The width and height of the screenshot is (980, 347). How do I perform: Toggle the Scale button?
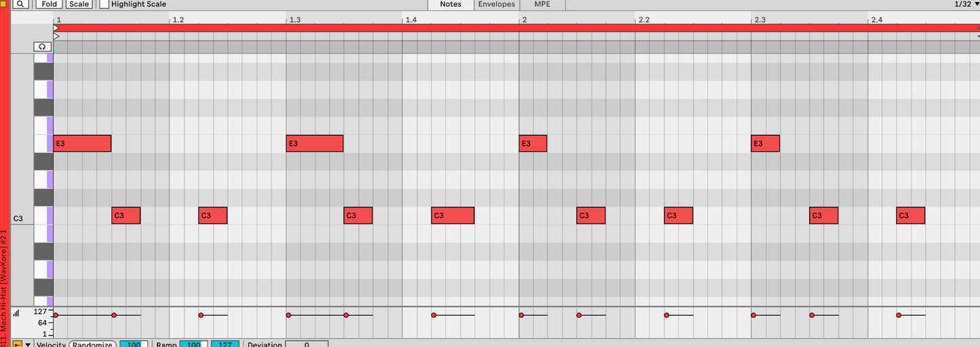(79, 4)
